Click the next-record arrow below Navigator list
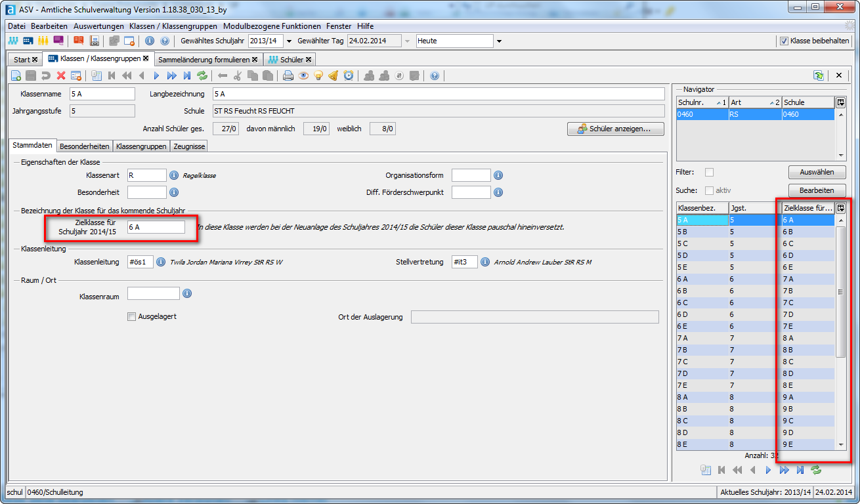 pos(768,470)
